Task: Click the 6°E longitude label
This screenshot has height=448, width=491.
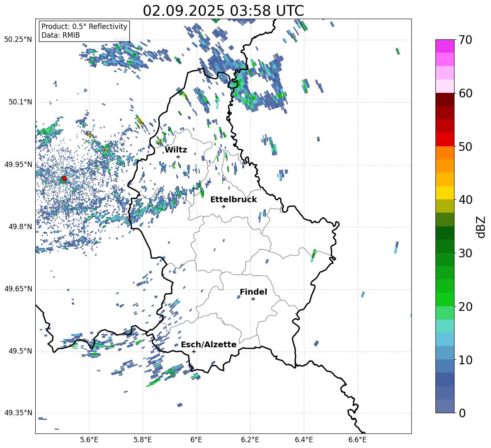Action: (x=196, y=440)
